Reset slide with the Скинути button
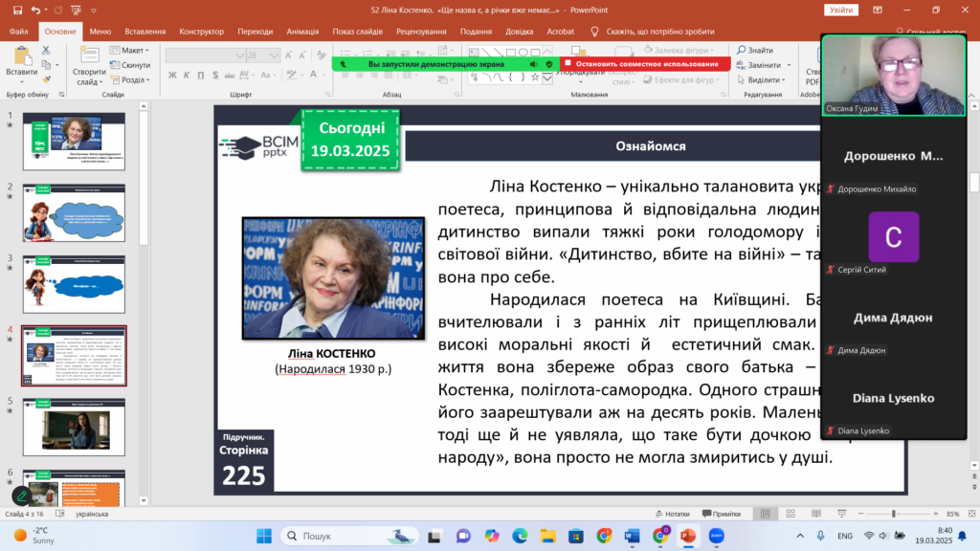This screenshot has height=551, width=980. [130, 65]
